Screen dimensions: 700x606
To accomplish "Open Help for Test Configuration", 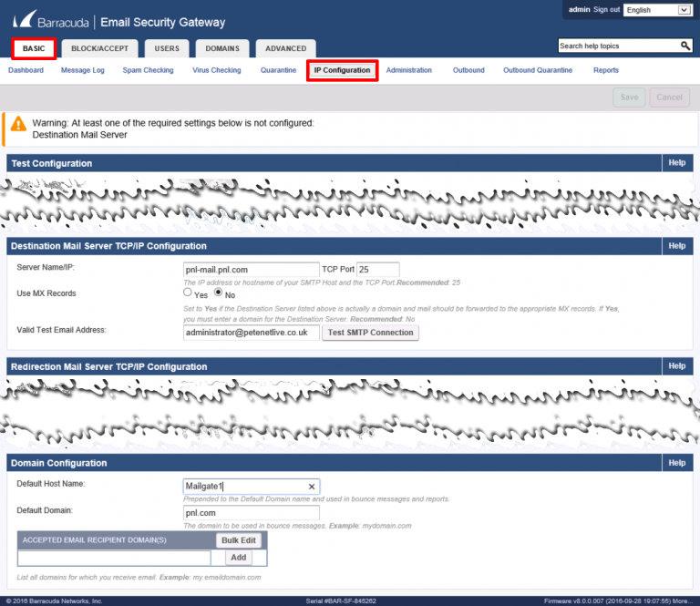I will (x=677, y=163).
